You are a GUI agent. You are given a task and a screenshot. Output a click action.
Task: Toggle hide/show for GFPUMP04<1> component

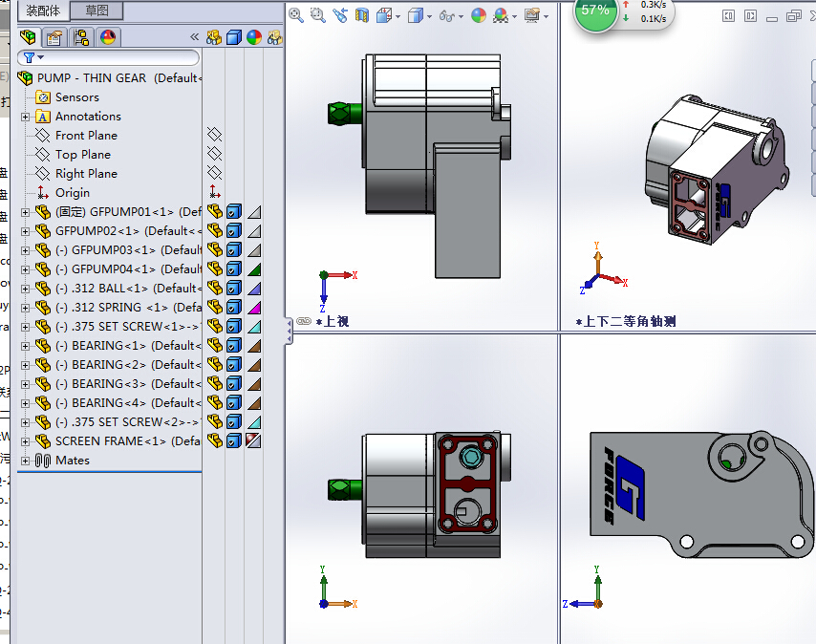click(214, 268)
